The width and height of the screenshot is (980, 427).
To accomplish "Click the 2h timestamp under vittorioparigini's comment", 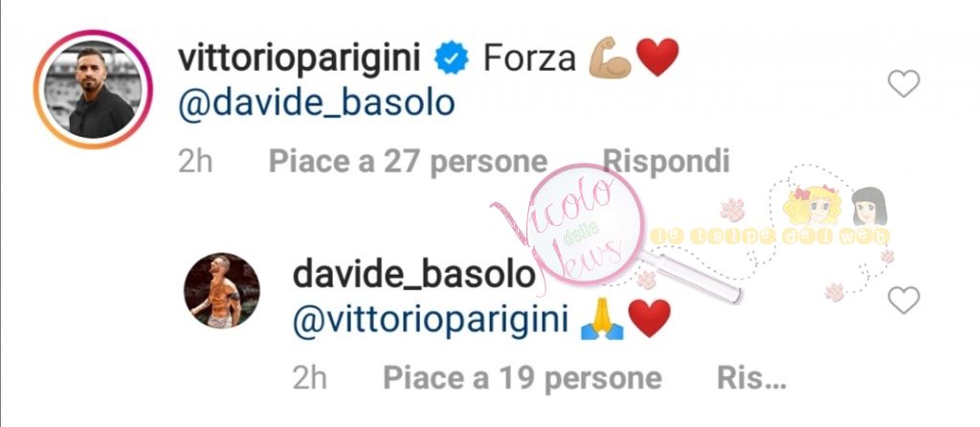I will (195, 163).
